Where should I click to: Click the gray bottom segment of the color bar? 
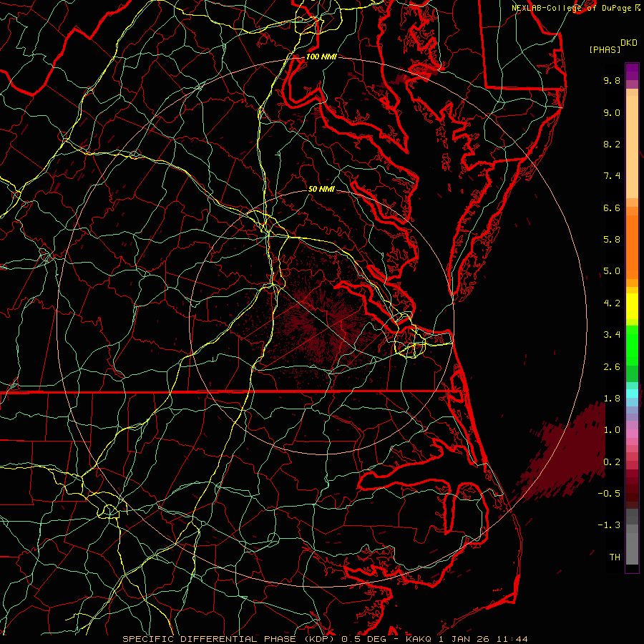pyautogui.click(x=632, y=549)
